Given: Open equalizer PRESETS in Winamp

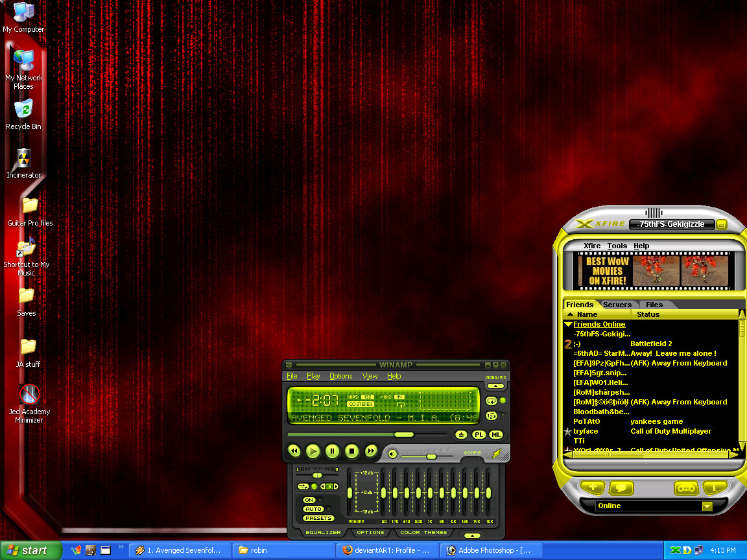Looking at the screenshot, I should pos(318,518).
